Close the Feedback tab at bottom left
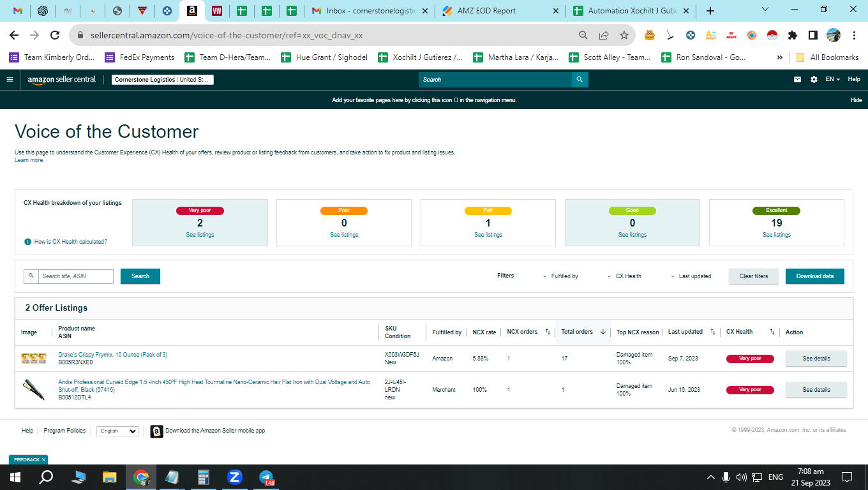 [44, 459]
